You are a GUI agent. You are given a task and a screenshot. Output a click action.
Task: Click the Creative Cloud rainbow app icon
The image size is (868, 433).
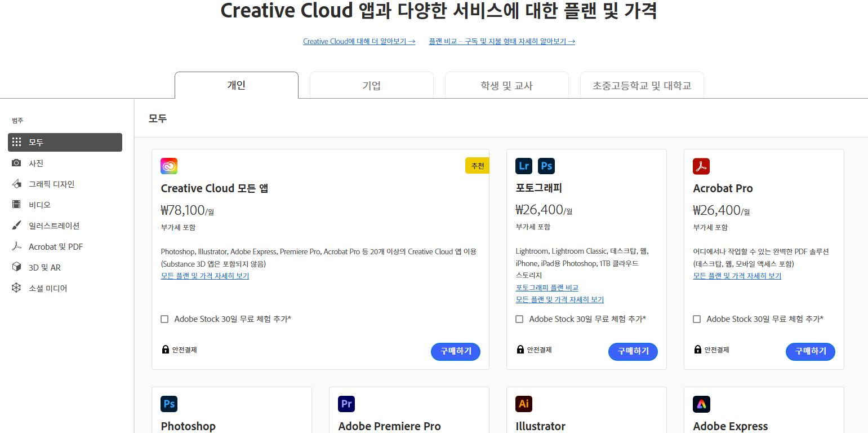click(x=169, y=166)
